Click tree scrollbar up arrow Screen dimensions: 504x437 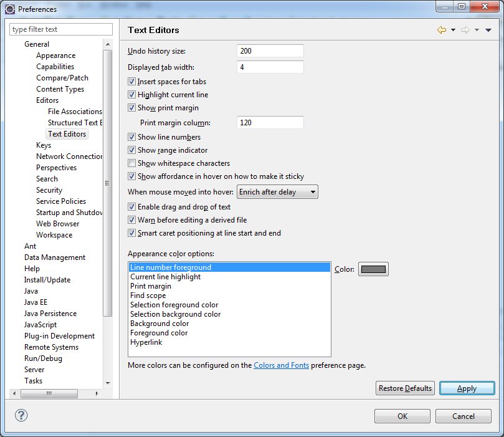[x=108, y=44]
